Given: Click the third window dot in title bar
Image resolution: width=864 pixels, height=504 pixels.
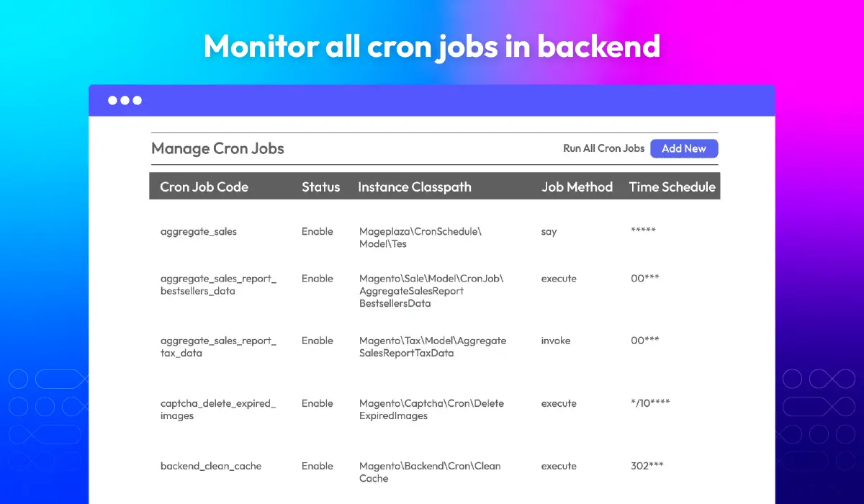Looking at the screenshot, I should (x=138, y=101).
